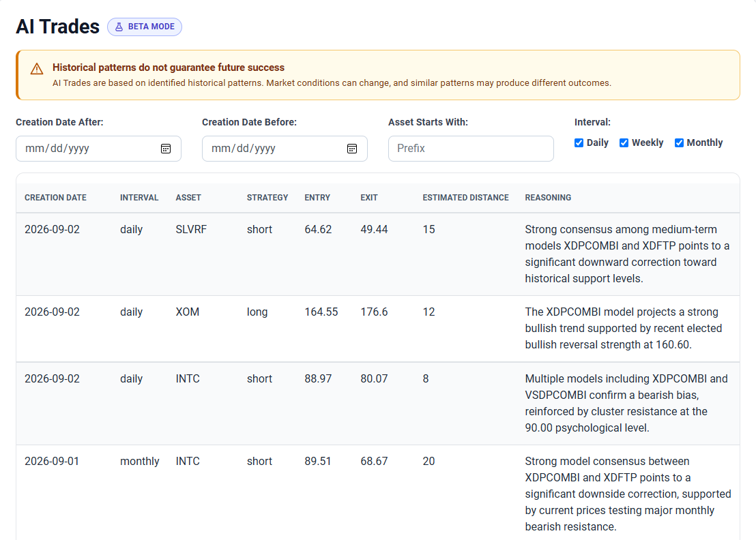This screenshot has width=756, height=540.
Task: Open calendar picker for Creation Date Before
Action: (x=352, y=149)
